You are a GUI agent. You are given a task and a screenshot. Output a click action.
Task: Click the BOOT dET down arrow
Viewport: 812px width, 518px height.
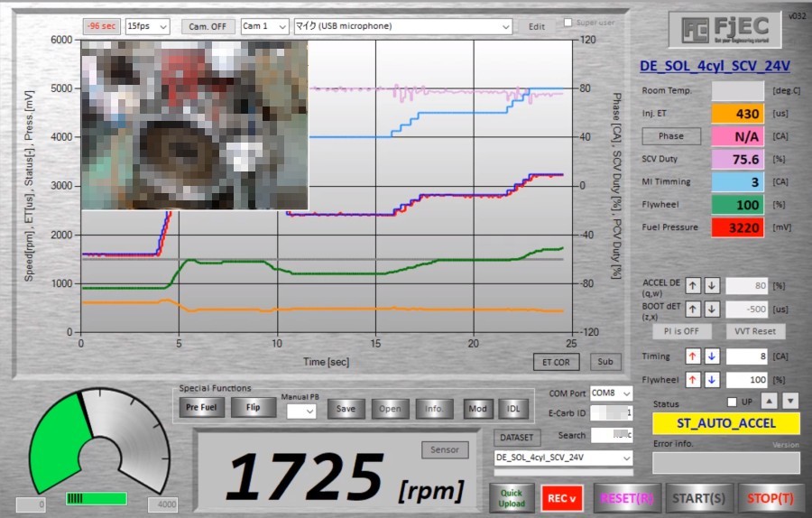(x=711, y=310)
